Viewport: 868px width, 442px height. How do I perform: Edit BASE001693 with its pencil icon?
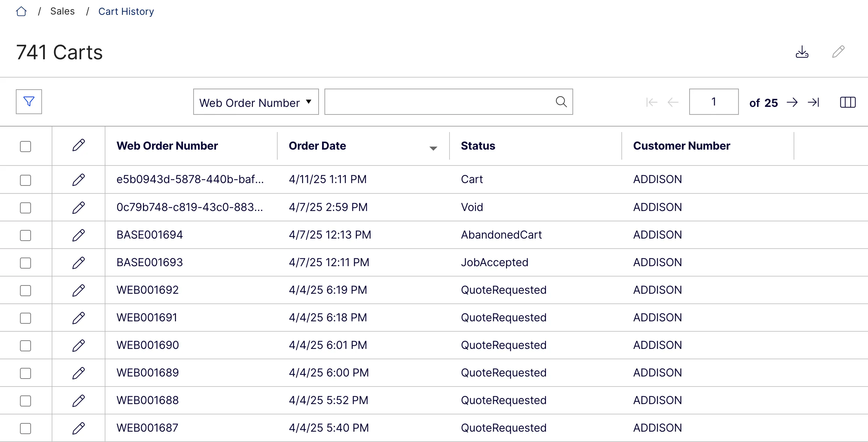click(x=79, y=263)
